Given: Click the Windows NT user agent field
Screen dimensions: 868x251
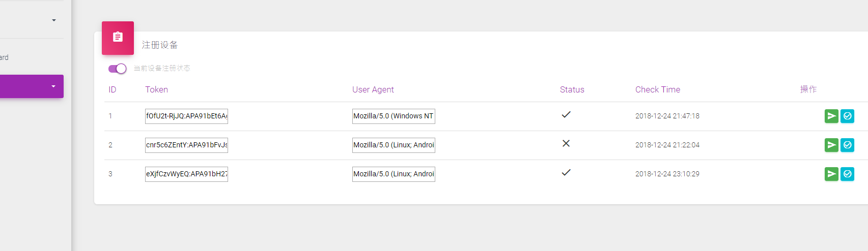Looking at the screenshot, I should point(394,116).
